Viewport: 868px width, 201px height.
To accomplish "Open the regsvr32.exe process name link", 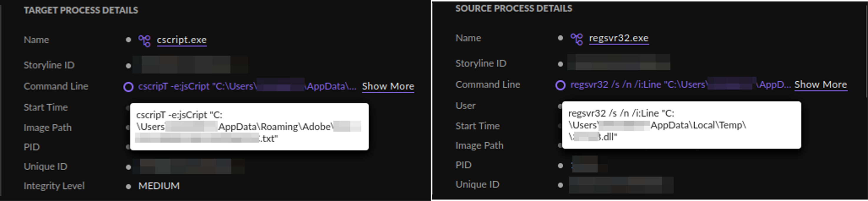I will [x=618, y=38].
